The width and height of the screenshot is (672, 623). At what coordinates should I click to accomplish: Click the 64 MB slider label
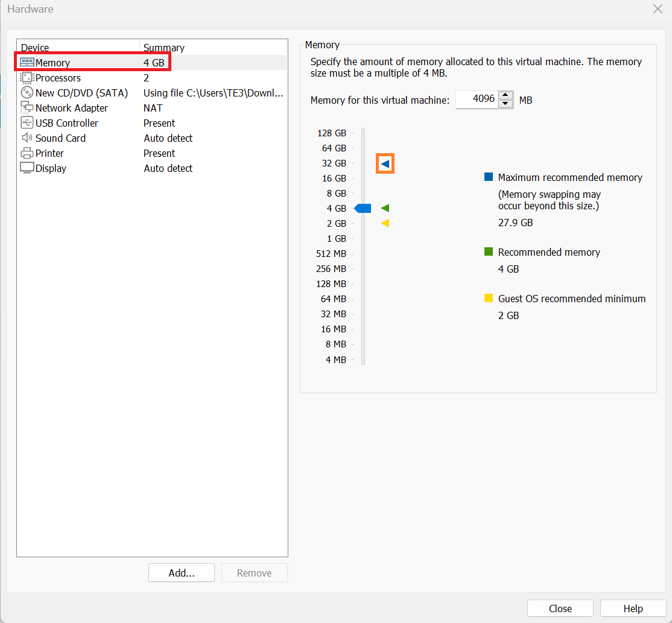(334, 299)
